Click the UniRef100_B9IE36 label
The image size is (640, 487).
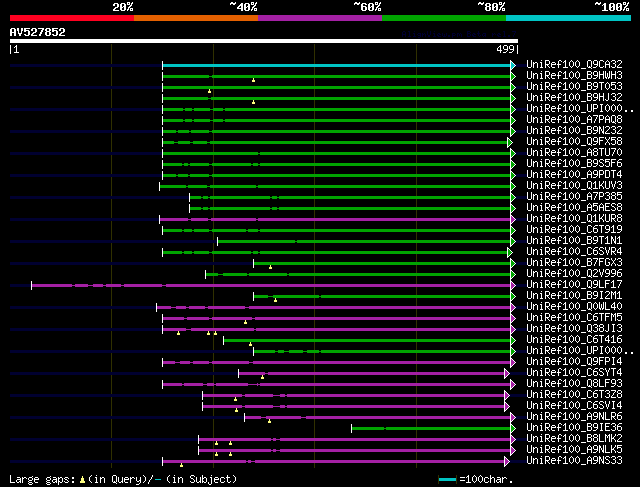click(x=574, y=428)
